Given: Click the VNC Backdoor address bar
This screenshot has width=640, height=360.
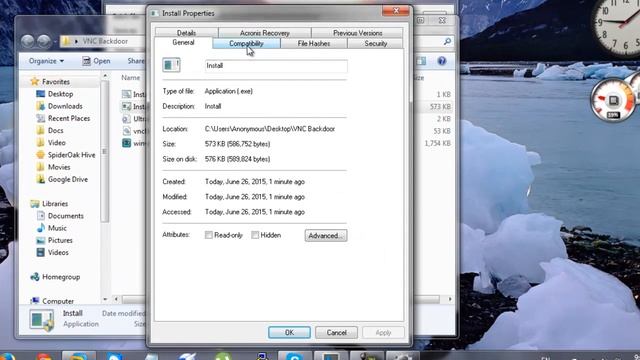Looking at the screenshot, I should pos(105,41).
